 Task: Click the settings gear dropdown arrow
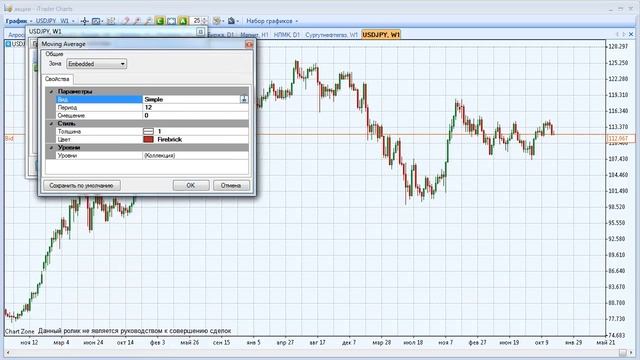click(223, 21)
